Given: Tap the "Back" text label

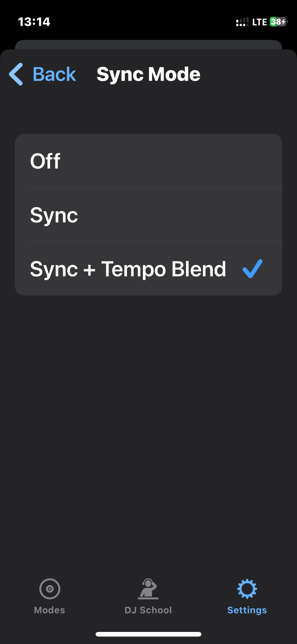Looking at the screenshot, I should pos(54,74).
